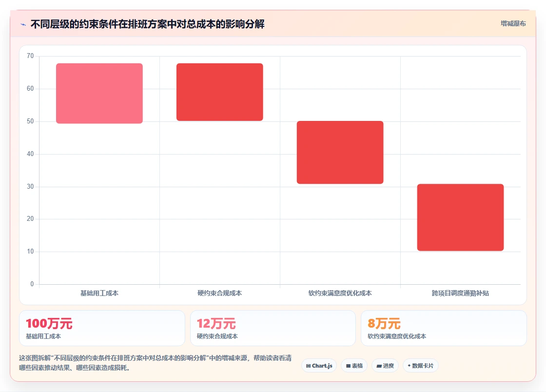Click the 8万元 data card
546x392 pixels.
point(444,328)
